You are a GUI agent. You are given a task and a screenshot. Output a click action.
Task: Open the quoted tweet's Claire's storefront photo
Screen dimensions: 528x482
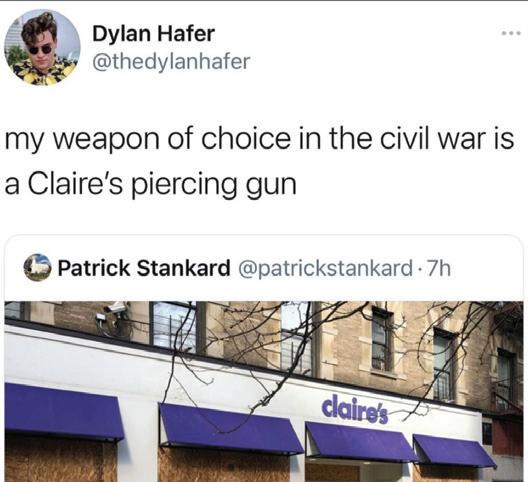coord(264,391)
